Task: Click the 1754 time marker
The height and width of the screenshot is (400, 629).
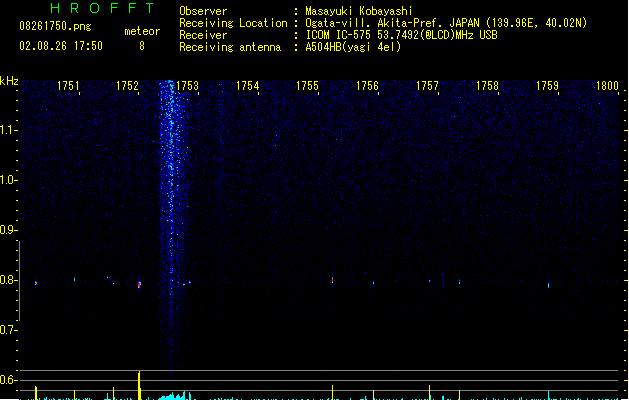Action: (248, 86)
